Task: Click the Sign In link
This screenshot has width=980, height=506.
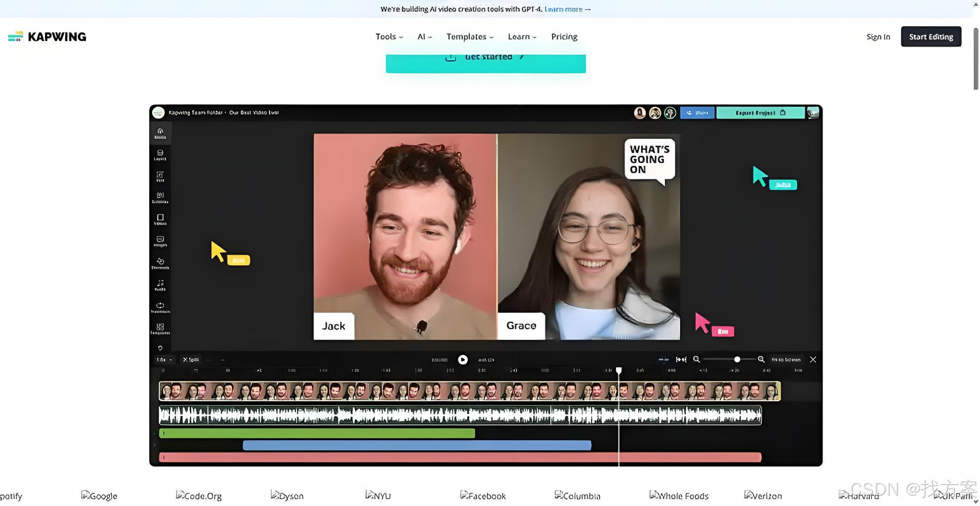Action: [878, 37]
